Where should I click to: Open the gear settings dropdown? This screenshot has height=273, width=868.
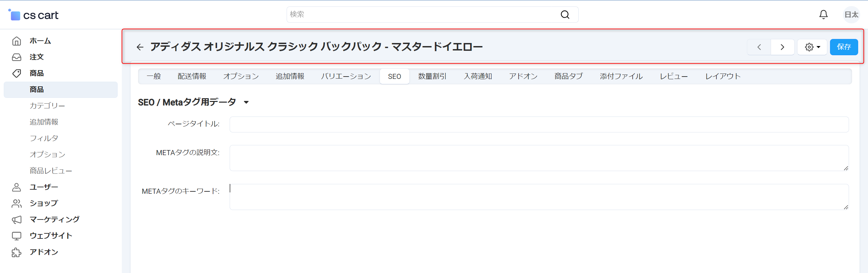coord(812,47)
